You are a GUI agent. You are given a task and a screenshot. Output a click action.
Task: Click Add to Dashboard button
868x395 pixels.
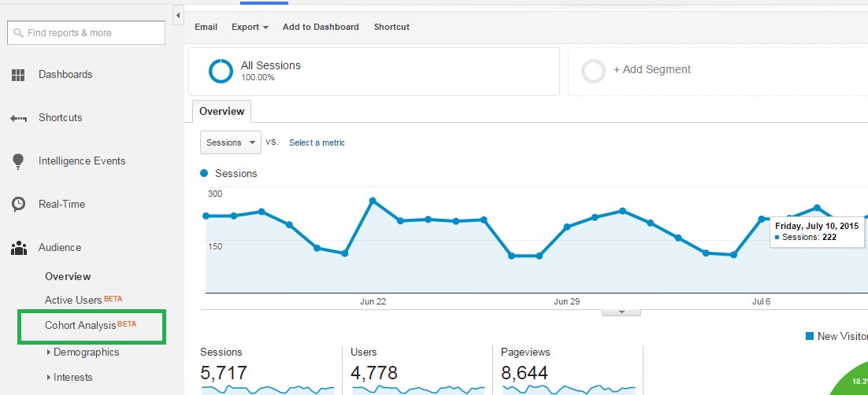(321, 27)
